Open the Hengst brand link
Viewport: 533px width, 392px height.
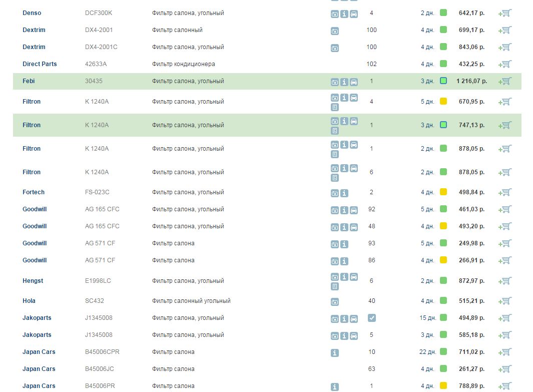(33, 281)
